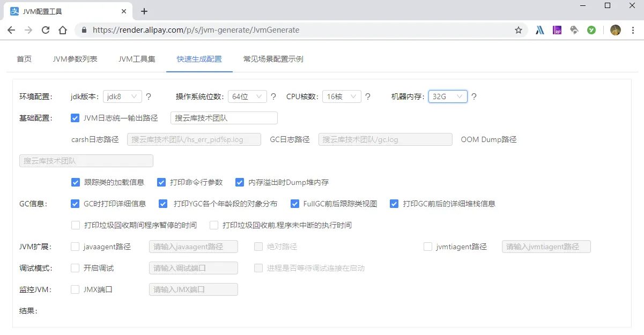View the site padlock security info

click(x=84, y=31)
